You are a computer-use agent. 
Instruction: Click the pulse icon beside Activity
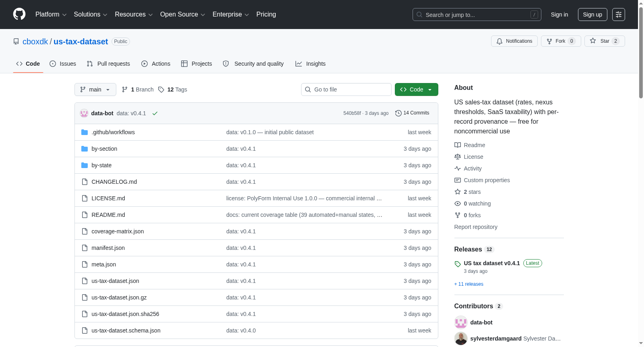click(458, 168)
